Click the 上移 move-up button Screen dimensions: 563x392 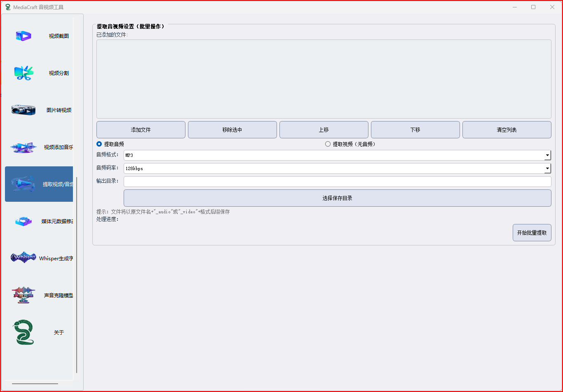click(x=324, y=130)
